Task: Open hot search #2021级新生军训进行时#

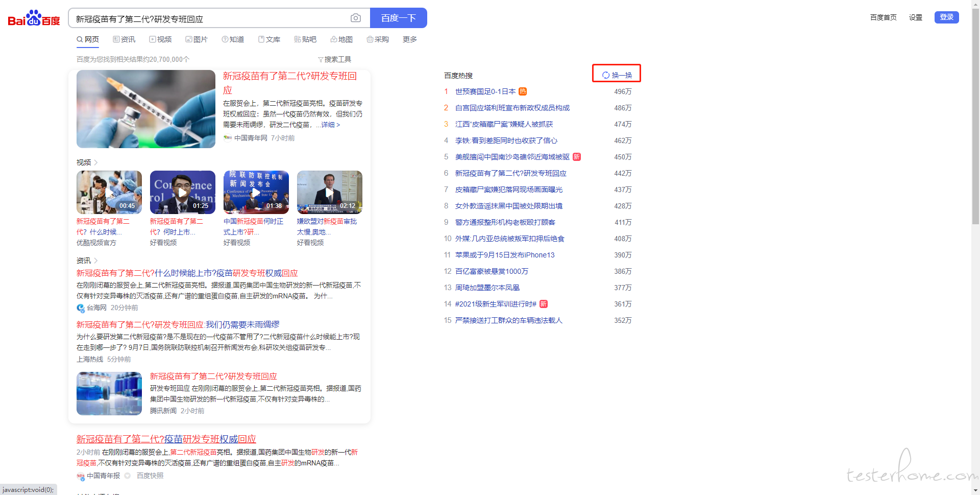Action: (x=496, y=304)
